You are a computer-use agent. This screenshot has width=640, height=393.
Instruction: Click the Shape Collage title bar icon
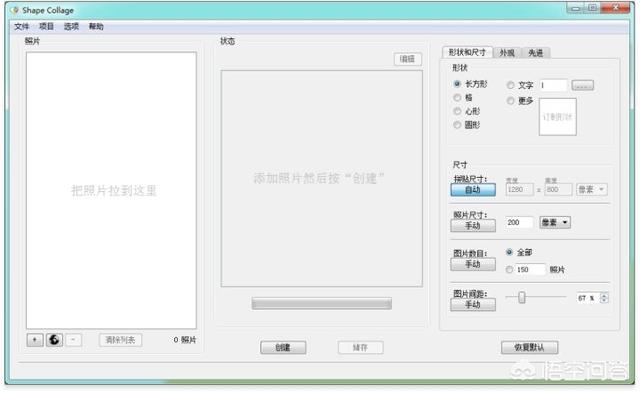tap(16, 10)
